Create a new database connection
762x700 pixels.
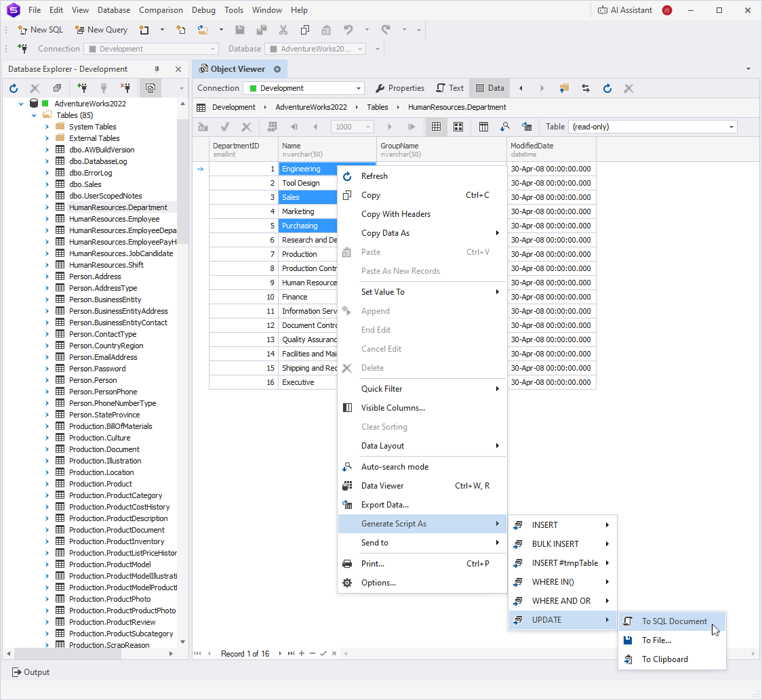83,88
